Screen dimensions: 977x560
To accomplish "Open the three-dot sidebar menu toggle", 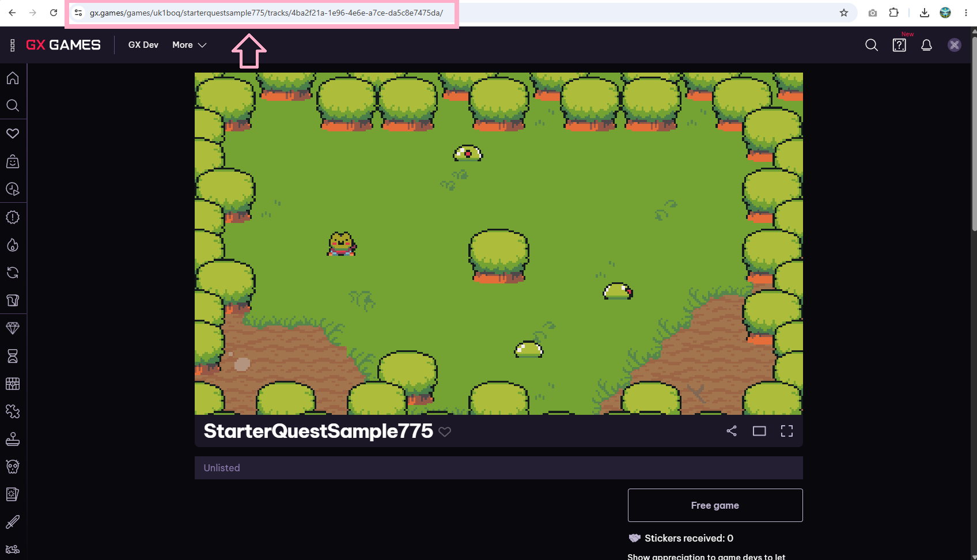I will (13, 45).
